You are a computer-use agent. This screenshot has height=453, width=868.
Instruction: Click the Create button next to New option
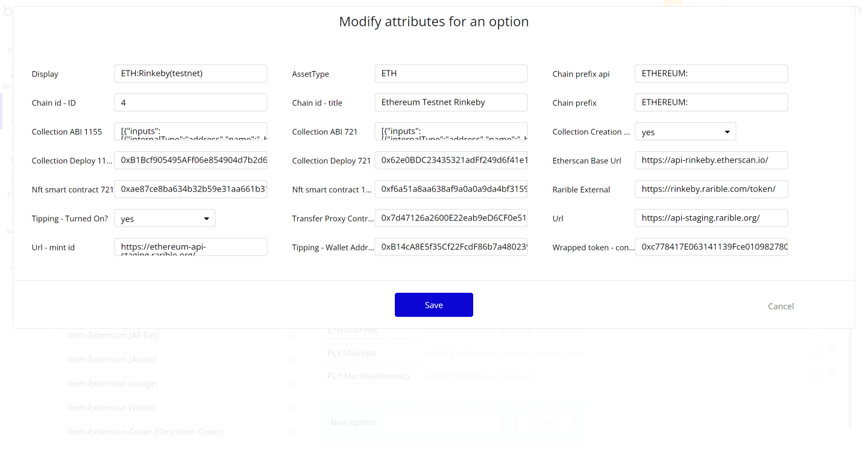point(544,422)
